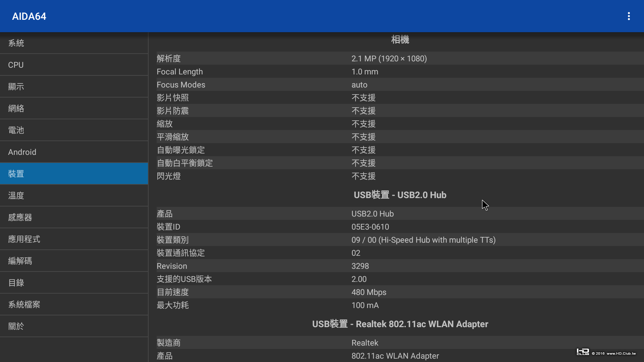Open 應用程式 in the sidebar
The image size is (644, 362).
(x=74, y=239)
